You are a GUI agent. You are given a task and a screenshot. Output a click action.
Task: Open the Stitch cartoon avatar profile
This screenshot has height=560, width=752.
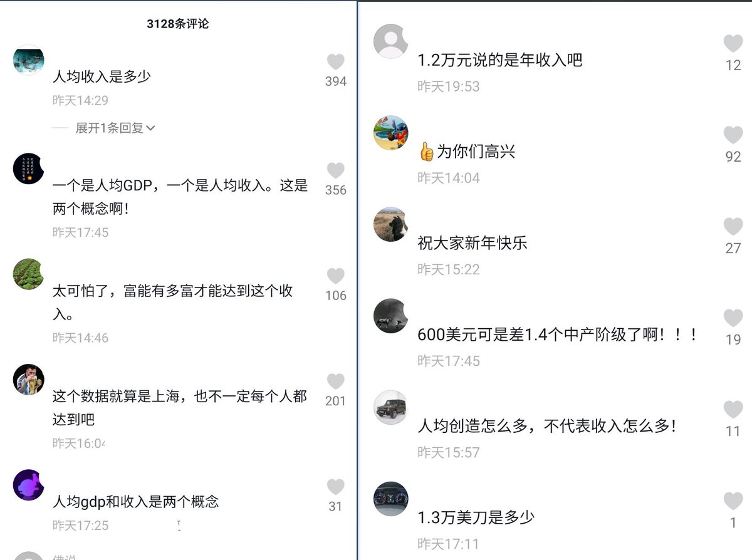click(x=390, y=133)
